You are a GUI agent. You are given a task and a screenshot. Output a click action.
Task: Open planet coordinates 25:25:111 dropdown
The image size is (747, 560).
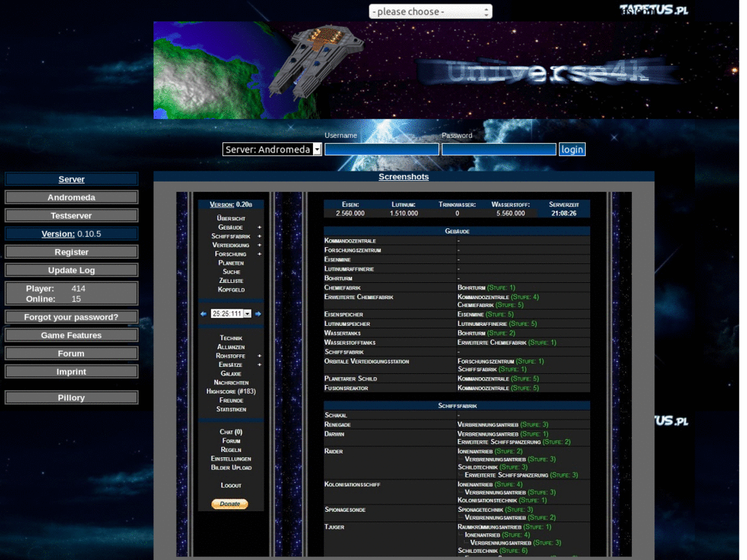pos(231,314)
